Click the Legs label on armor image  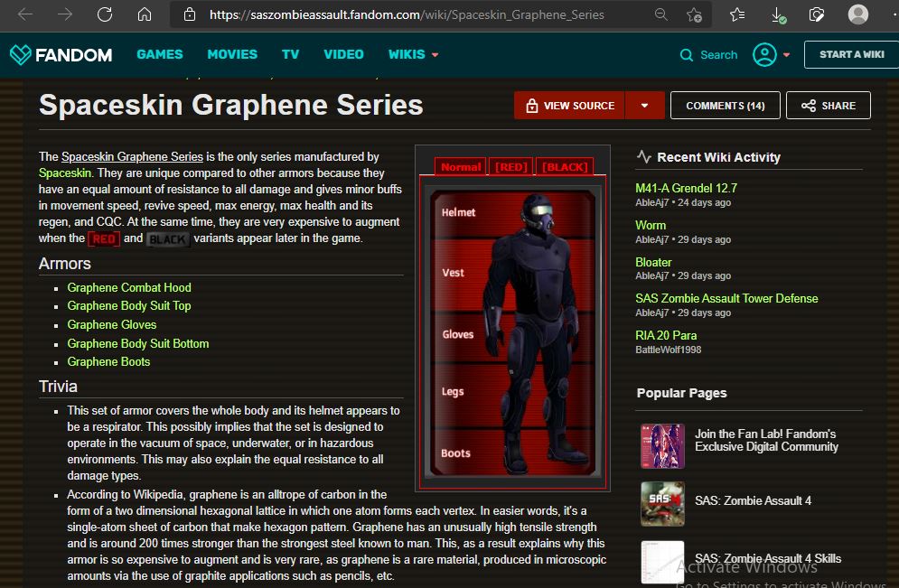point(453,391)
